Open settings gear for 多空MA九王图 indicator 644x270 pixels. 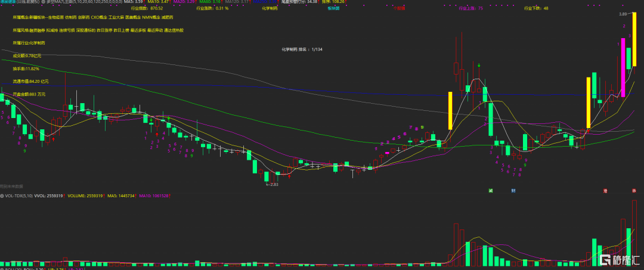(x=44, y=2)
